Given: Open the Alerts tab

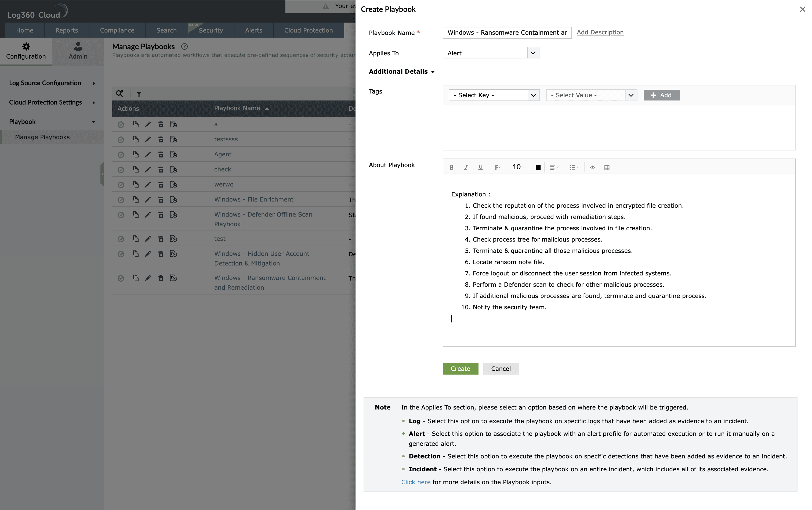Looking at the screenshot, I should tap(253, 30).
